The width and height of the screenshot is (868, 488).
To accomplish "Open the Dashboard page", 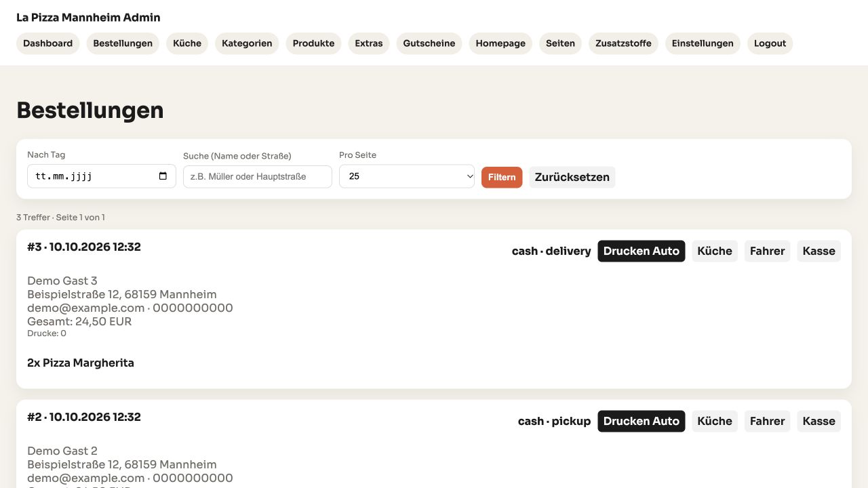I will [x=47, y=43].
